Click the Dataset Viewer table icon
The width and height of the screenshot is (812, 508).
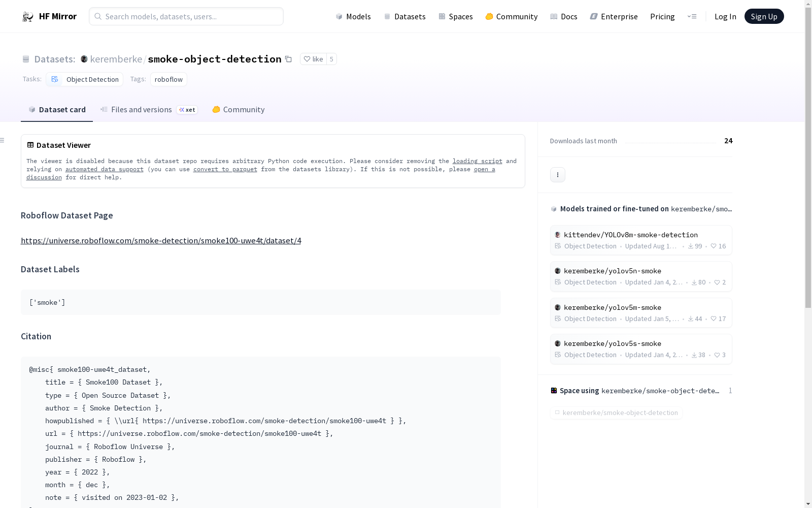pos(30,145)
